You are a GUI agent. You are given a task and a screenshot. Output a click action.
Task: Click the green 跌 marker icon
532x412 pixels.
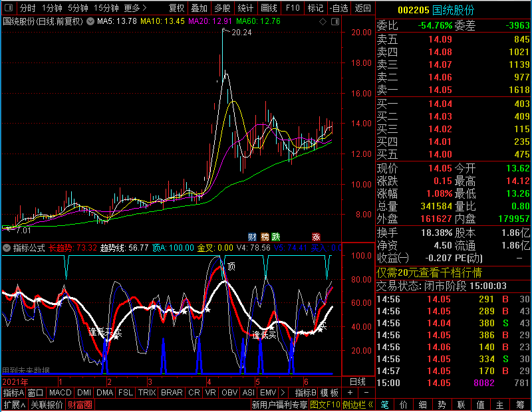tap(276, 237)
